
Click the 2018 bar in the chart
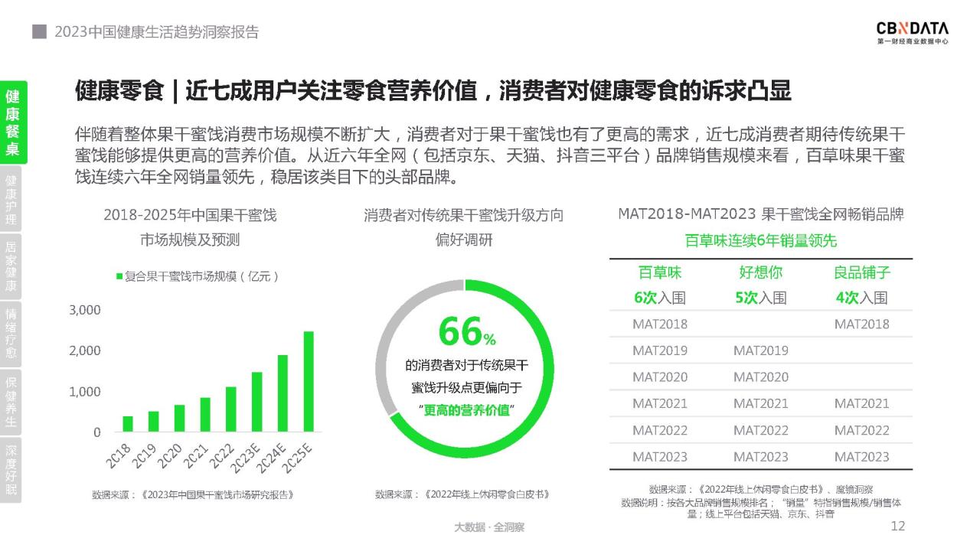tap(128, 424)
